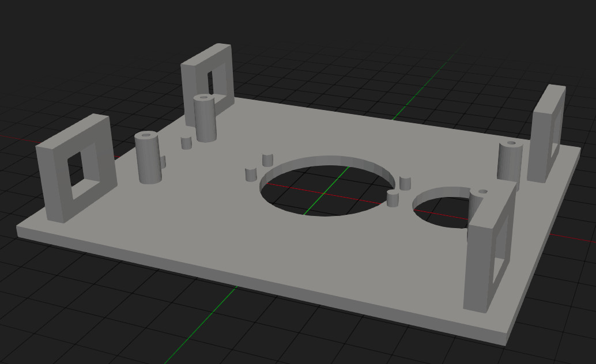Select the tall hollow standoff beside the rear-left frame bracket
The height and width of the screenshot is (364, 596).
(x=205, y=119)
